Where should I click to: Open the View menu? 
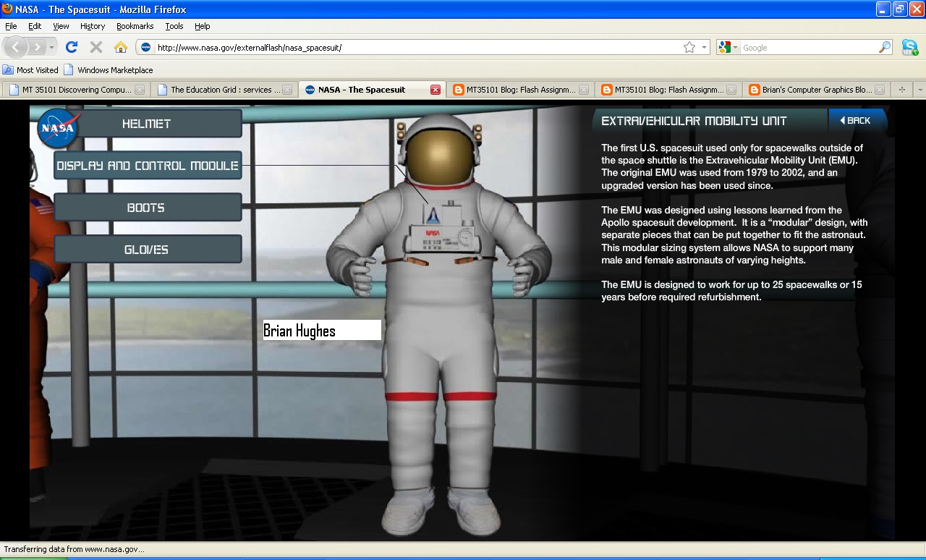[61, 26]
